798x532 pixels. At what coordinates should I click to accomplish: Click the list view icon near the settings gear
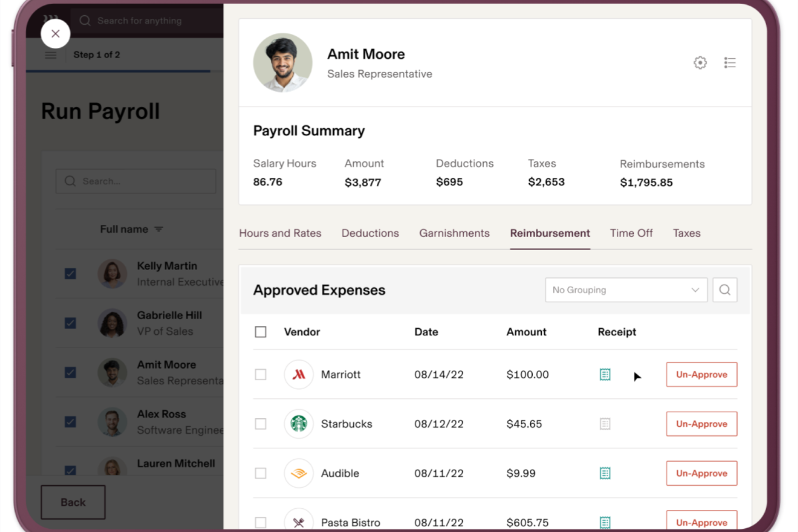click(x=730, y=63)
